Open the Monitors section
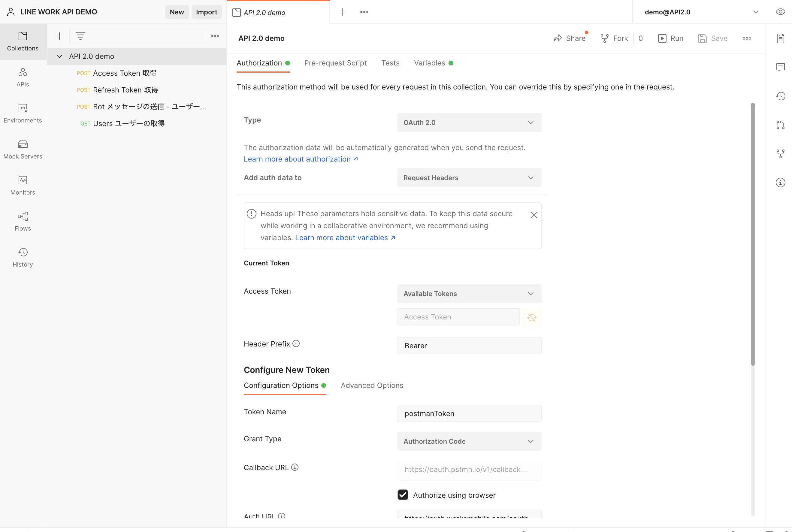 point(23,185)
